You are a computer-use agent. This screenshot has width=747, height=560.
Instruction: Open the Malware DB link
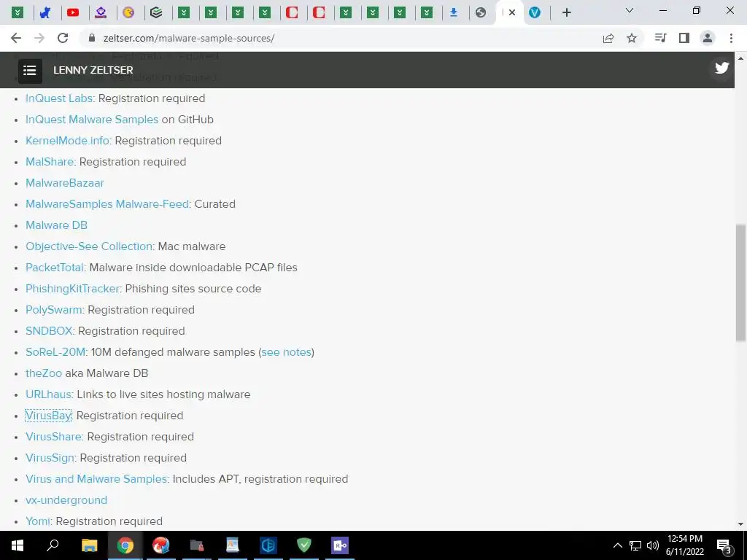coord(57,225)
